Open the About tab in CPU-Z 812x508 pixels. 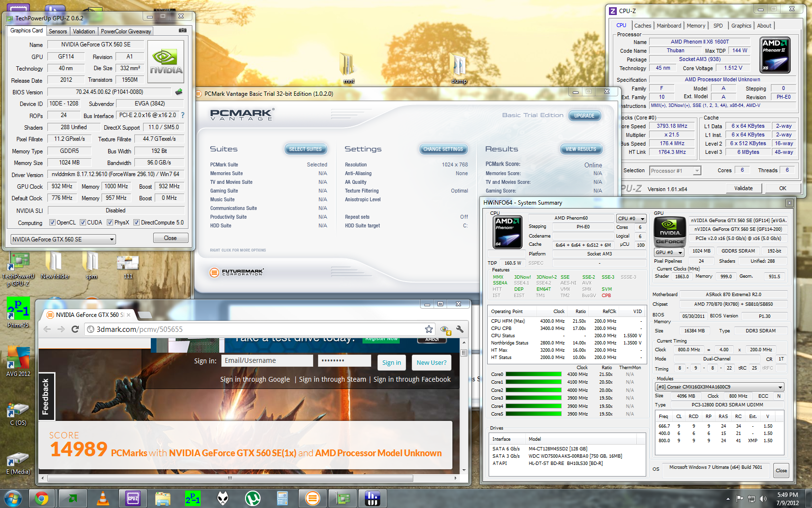(764, 26)
